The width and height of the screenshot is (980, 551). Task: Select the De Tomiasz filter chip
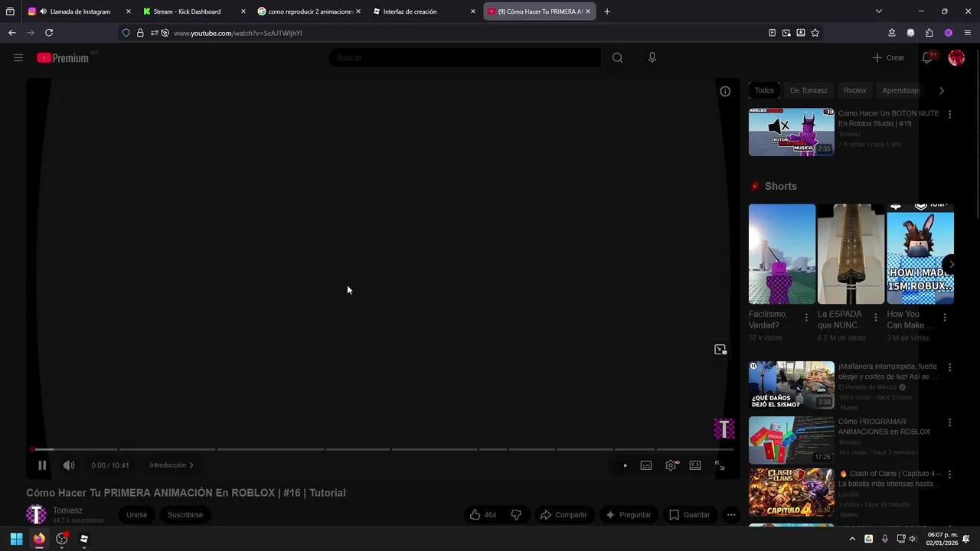(808, 90)
